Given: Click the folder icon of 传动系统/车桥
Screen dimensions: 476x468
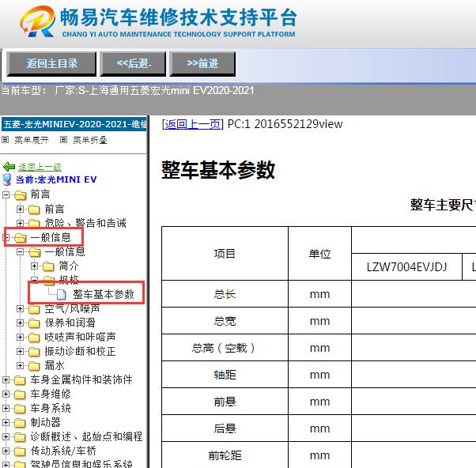Looking at the screenshot, I should (x=20, y=451).
